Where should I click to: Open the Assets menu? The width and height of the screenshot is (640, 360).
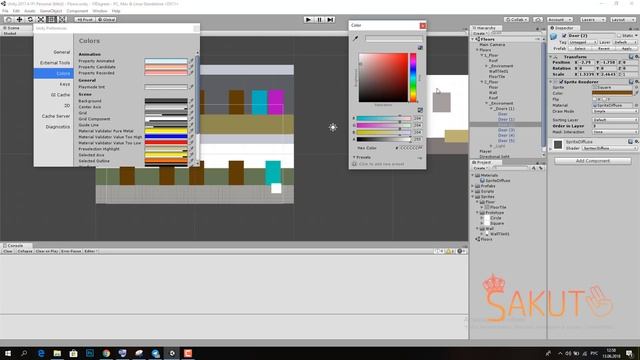(30, 11)
